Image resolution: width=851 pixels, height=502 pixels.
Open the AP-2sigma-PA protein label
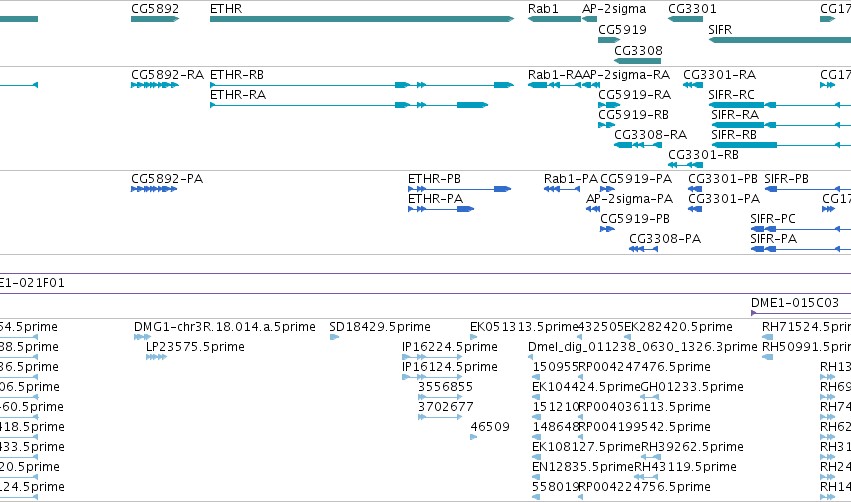tap(629, 199)
